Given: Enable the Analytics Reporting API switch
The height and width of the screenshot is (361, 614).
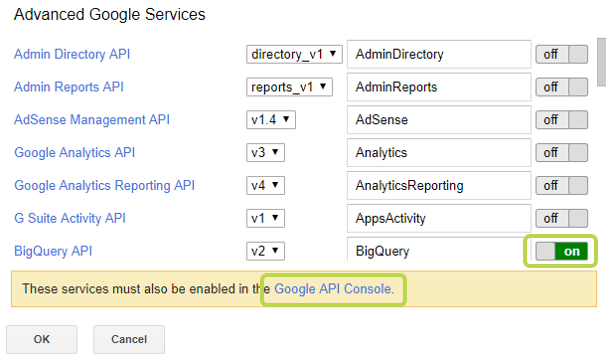Looking at the screenshot, I should pos(562,186).
